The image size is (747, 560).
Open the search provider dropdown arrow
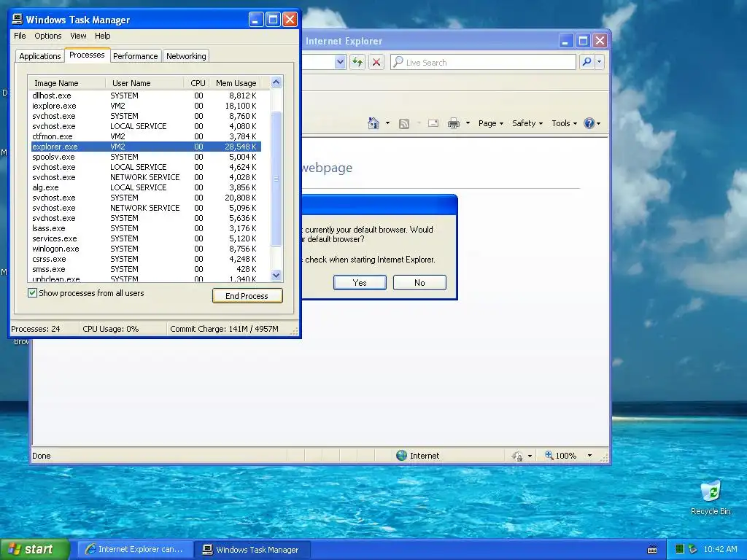(600, 62)
